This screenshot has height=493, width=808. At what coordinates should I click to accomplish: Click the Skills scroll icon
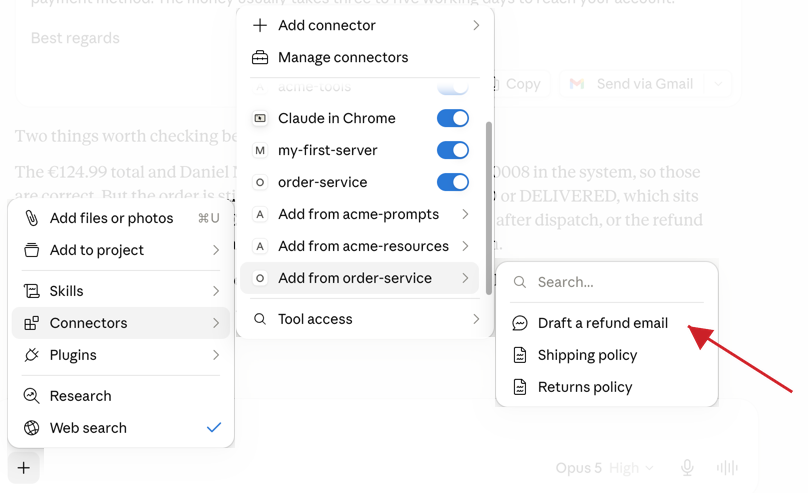31,291
